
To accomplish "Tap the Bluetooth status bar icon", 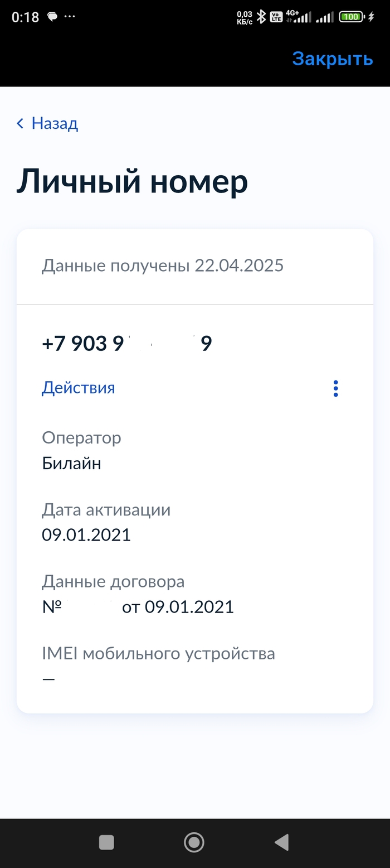I will point(261,17).
